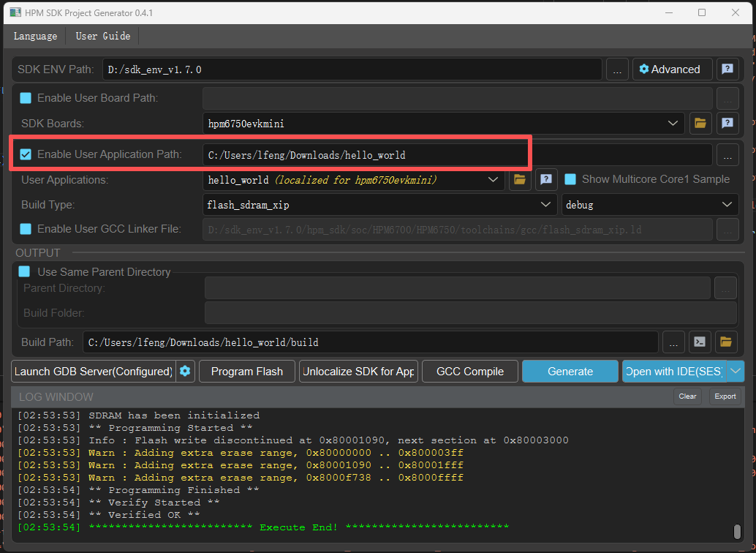Click Launch GDB Server(Configured)
The width and height of the screenshot is (756, 553).
click(94, 371)
